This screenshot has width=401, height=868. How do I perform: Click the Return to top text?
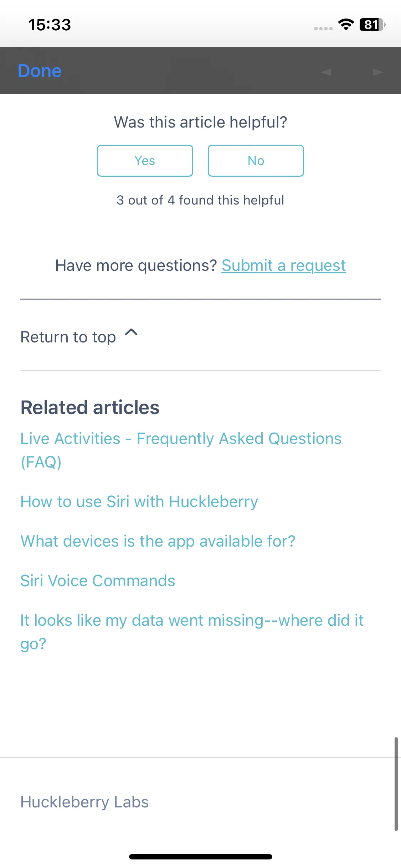click(68, 337)
